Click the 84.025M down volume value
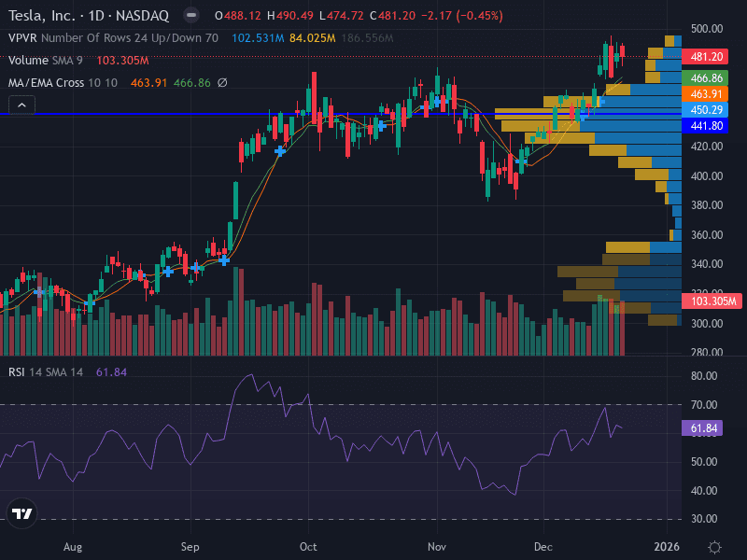This screenshot has height=560, width=747. point(313,38)
